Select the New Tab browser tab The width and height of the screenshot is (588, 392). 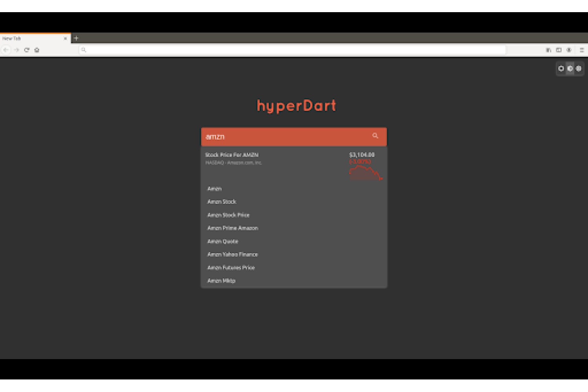(35, 38)
